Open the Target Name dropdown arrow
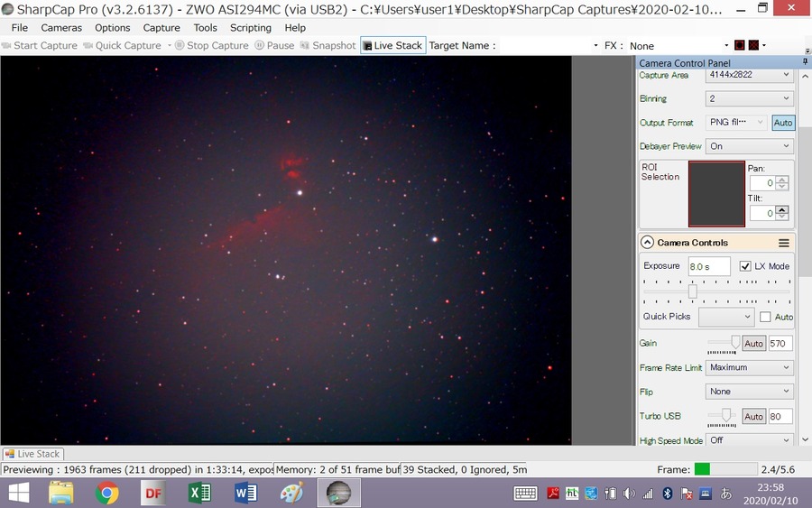This screenshot has height=508, width=812. pos(595,46)
